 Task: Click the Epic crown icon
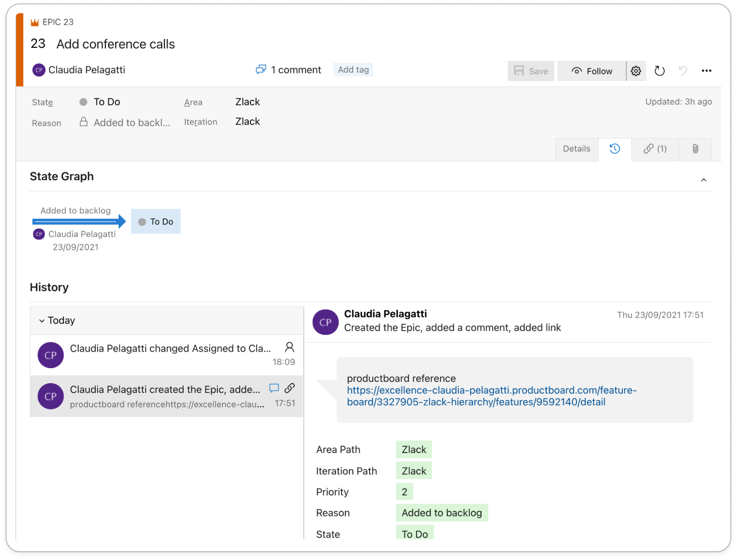(35, 23)
